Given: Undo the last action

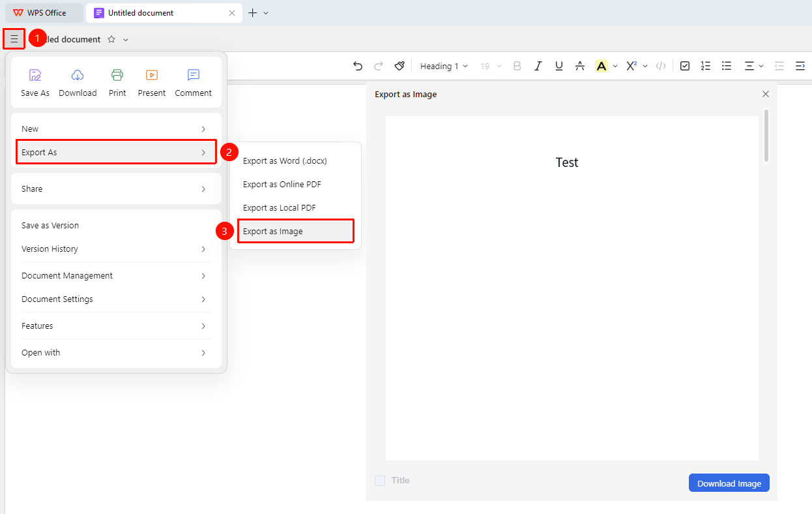Looking at the screenshot, I should (x=358, y=66).
